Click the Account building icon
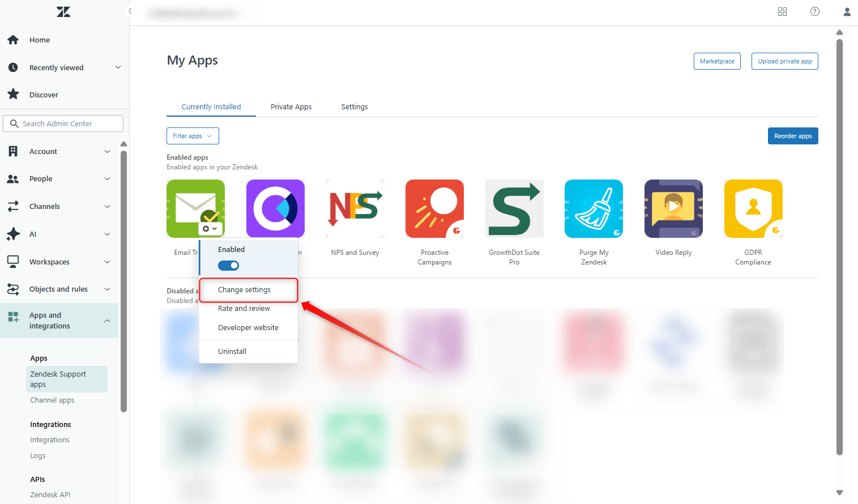 [13, 151]
